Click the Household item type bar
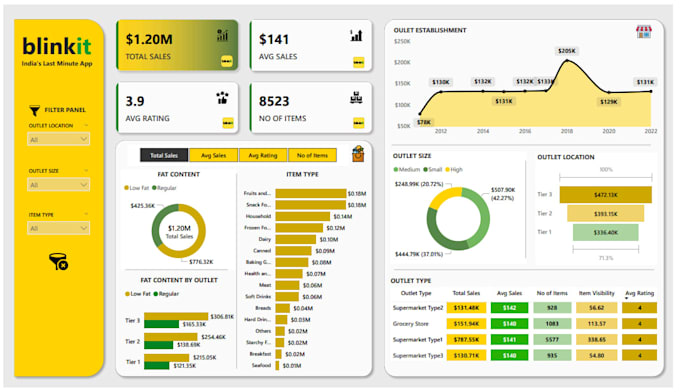This screenshot has height=392, width=680. (x=303, y=216)
